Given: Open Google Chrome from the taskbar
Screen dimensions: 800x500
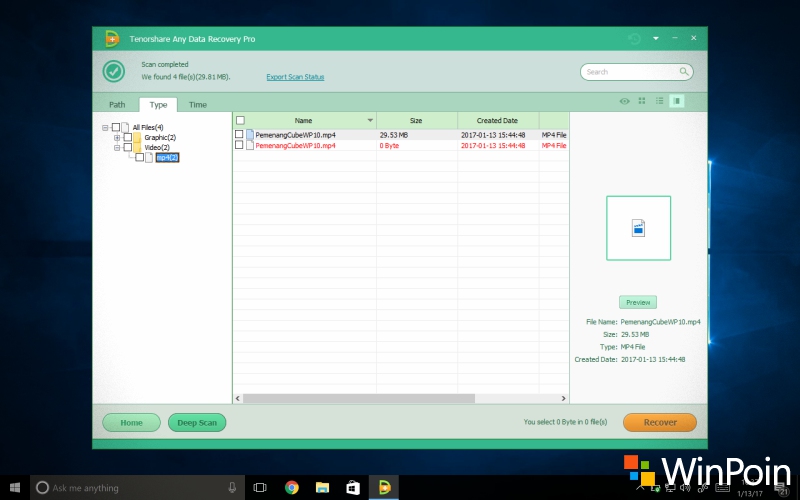Looking at the screenshot, I should [292, 488].
